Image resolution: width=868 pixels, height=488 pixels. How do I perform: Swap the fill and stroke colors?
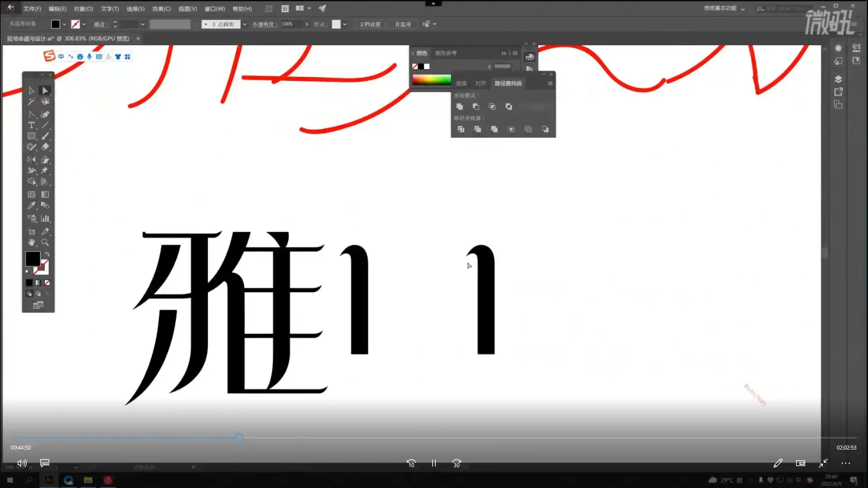[47, 254]
